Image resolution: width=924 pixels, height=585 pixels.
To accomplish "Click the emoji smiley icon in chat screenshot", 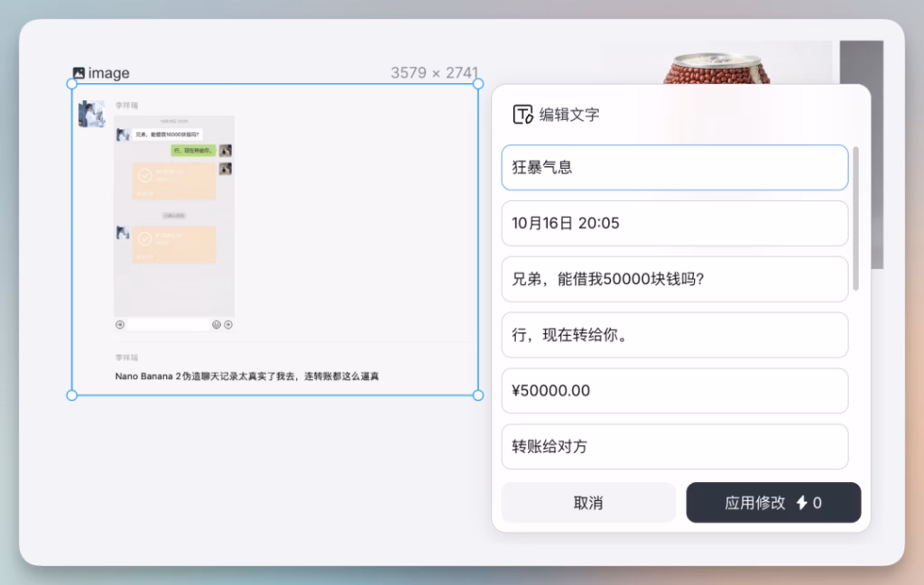I will 217,324.
